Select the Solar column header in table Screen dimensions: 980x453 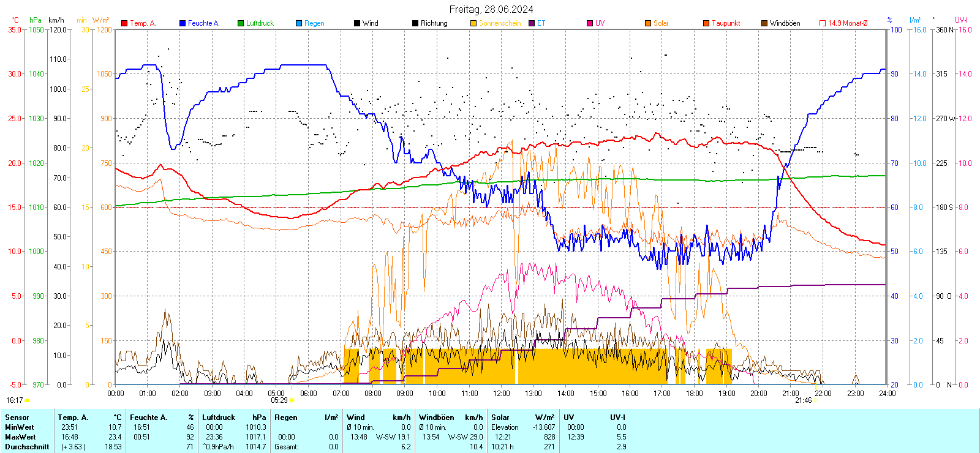click(500, 417)
